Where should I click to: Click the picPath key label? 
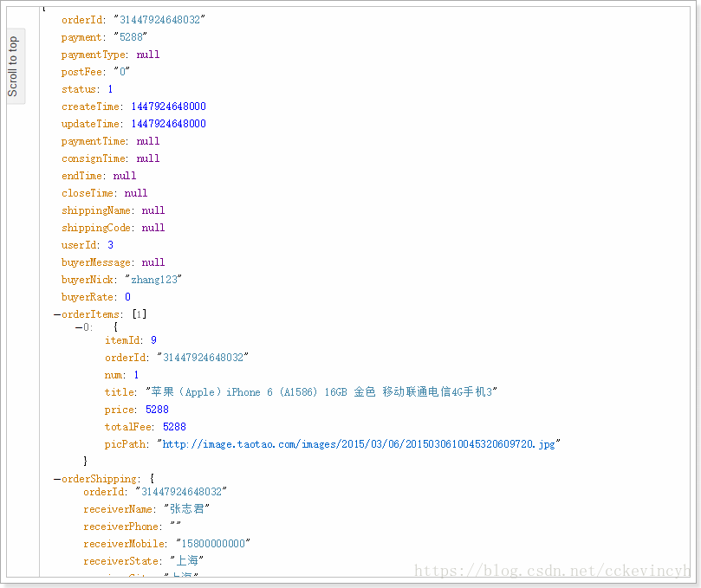tap(125, 444)
